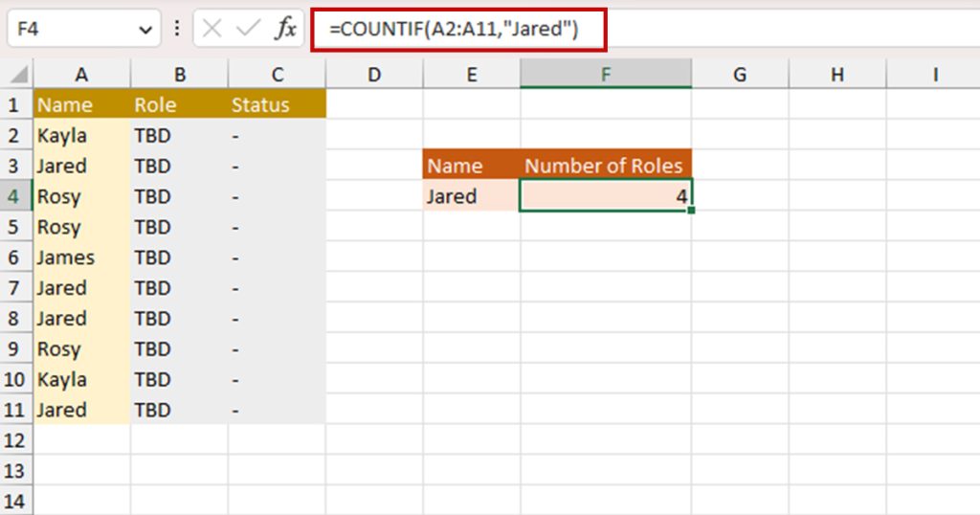This screenshot has height=515, width=980.
Task: Select cell A2 containing Kayla
Action: pos(82,135)
